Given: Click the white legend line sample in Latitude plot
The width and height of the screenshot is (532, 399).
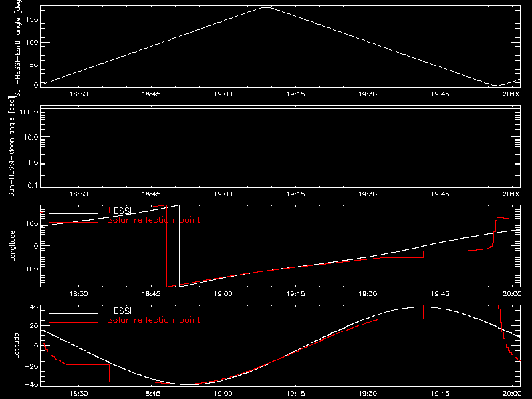Looking at the screenshot, I should click(74, 313).
